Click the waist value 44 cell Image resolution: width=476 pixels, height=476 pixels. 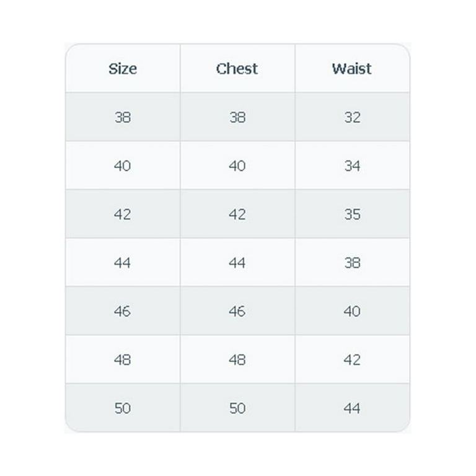click(x=352, y=408)
